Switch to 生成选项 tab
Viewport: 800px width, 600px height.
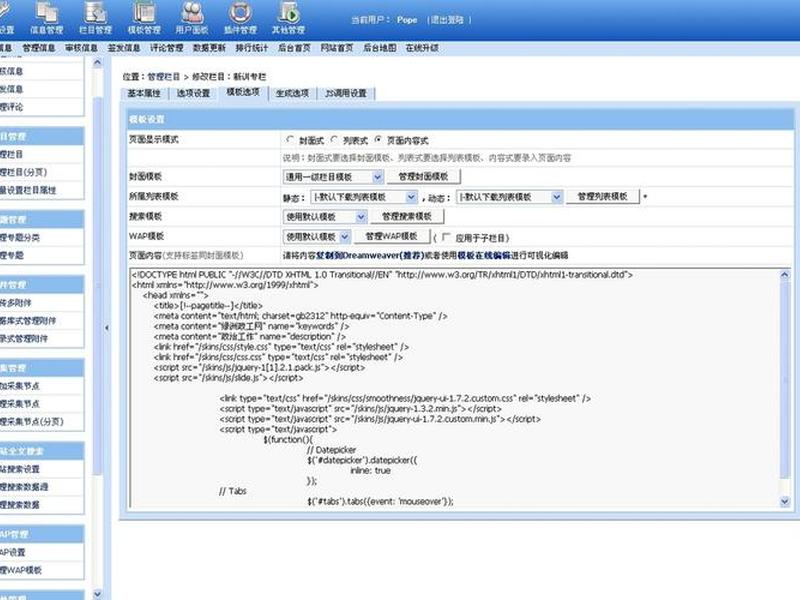tap(292, 93)
